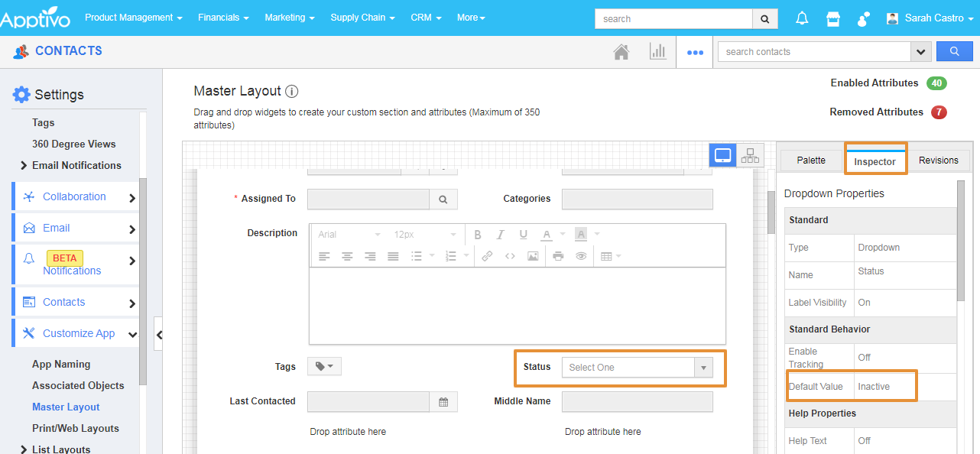Toggle underline in the Description editor
Screen dimensions: 980x454
tap(523, 235)
